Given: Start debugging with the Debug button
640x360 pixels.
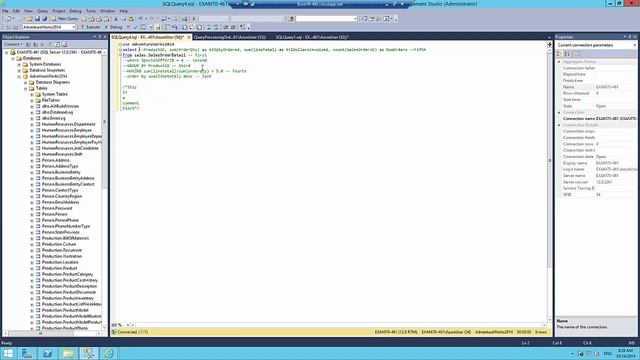Looking at the screenshot, I should click(x=113, y=27).
